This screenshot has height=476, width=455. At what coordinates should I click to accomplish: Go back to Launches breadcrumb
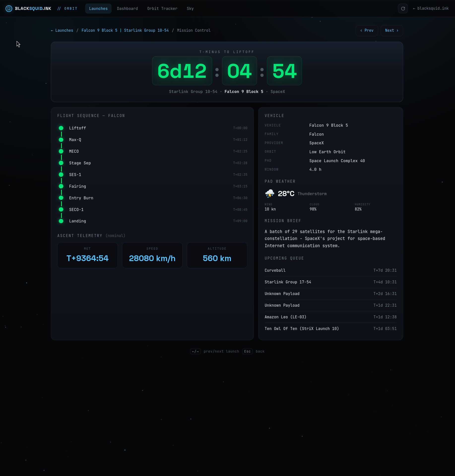(62, 30)
